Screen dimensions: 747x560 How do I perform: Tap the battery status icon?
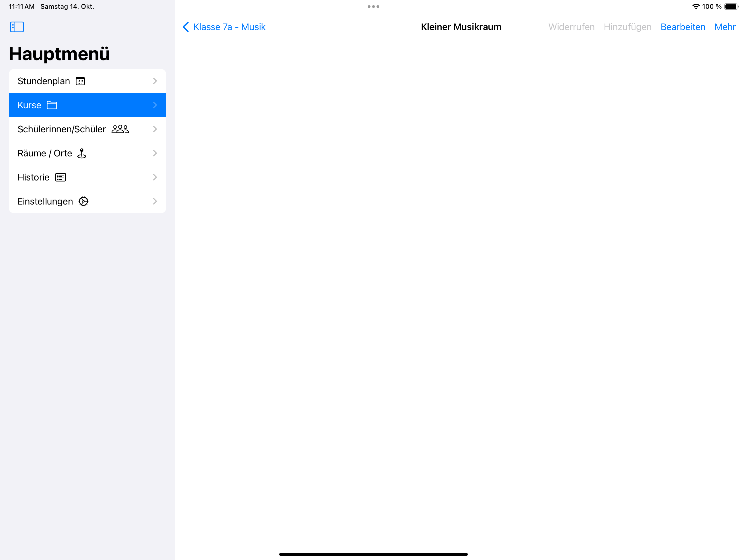731,6
